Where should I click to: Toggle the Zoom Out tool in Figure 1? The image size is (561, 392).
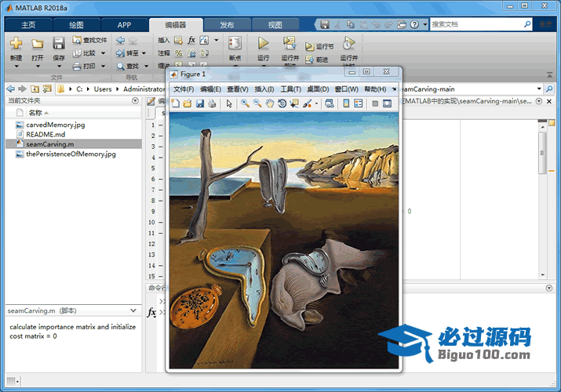[257, 103]
